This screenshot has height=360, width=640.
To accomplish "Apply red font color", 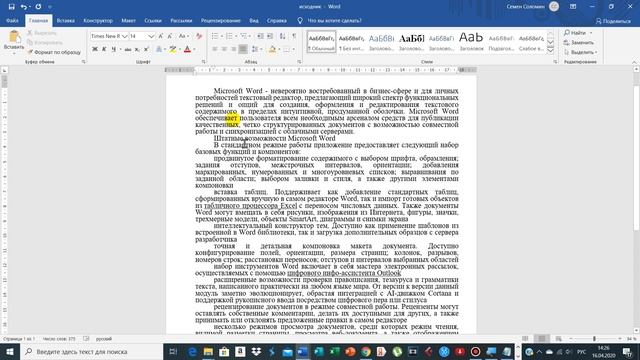I will 187,49.
